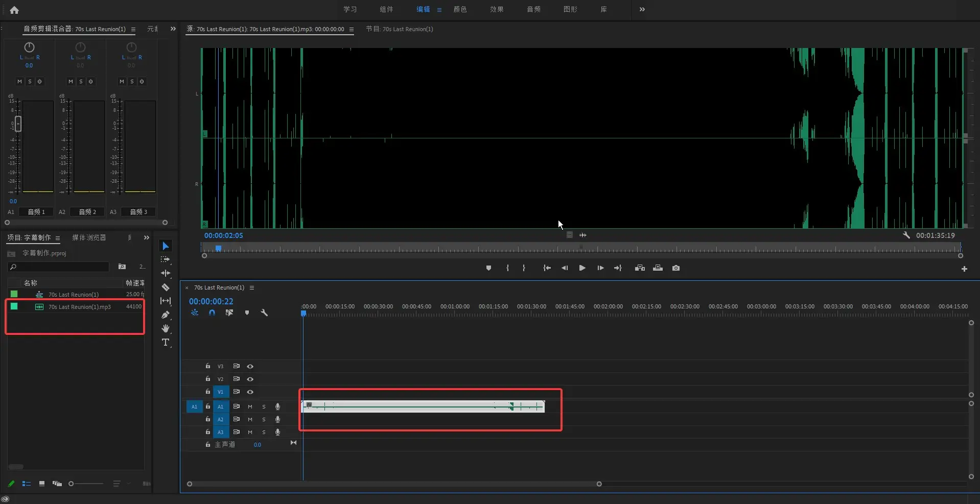This screenshot has width=980, height=504.
Task: Switch to 图形 workspace
Action: 571,9
